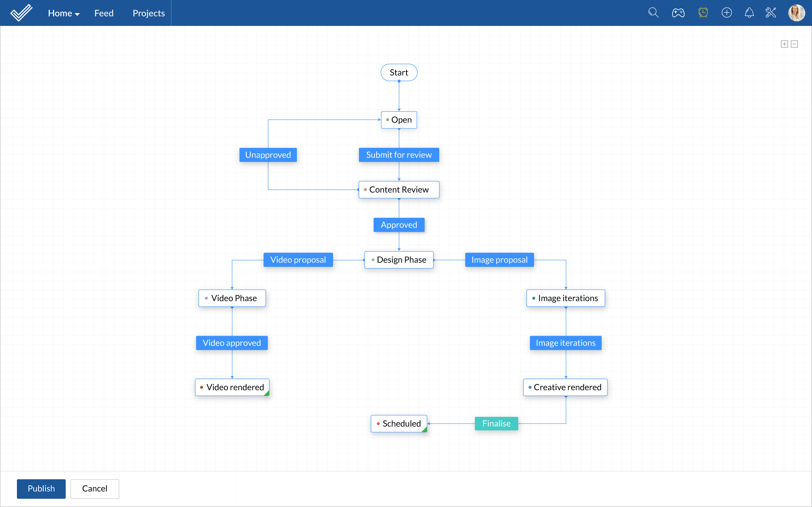Screen dimensions: 812x507
Task: Toggle the Unapproved status node
Action: tap(267, 154)
